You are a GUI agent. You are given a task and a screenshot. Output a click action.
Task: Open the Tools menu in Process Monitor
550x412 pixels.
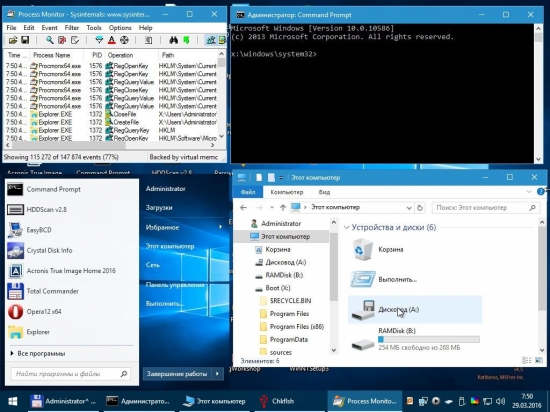click(x=94, y=28)
